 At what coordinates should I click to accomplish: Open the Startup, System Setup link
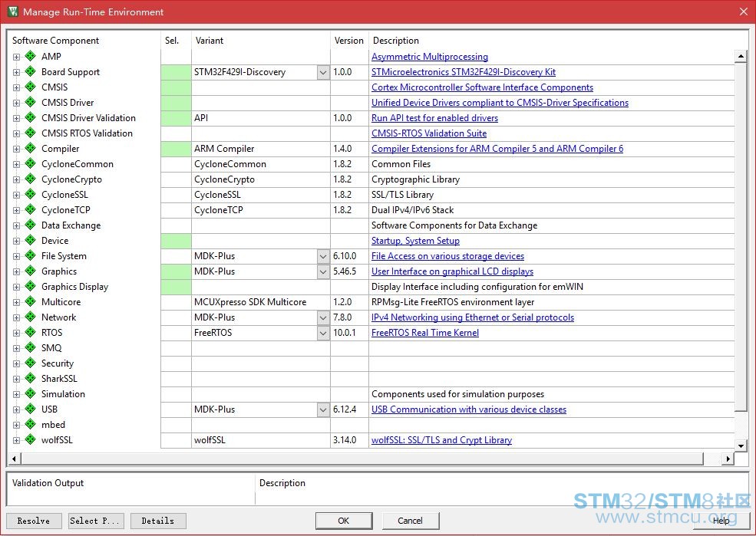[x=415, y=241]
